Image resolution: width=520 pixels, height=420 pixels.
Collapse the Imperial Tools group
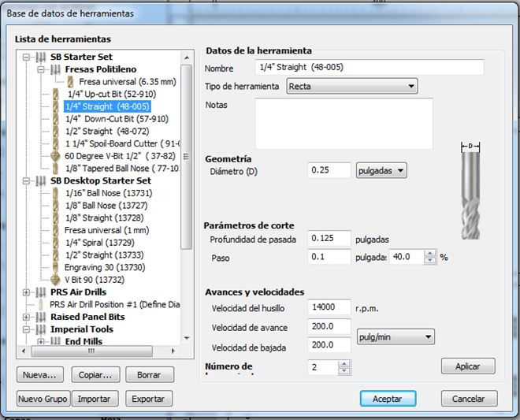click(26, 329)
